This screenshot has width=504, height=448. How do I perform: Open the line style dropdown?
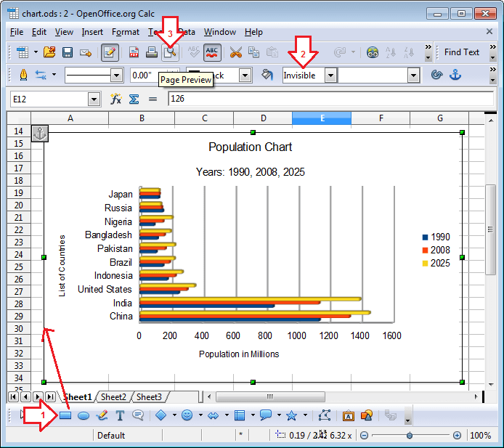[x=116, y=75]
